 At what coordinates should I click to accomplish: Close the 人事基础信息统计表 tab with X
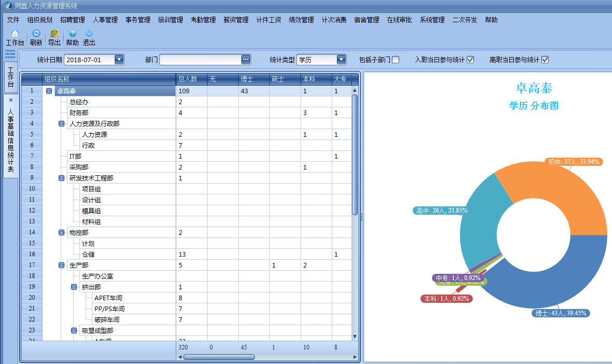point(10,100)
